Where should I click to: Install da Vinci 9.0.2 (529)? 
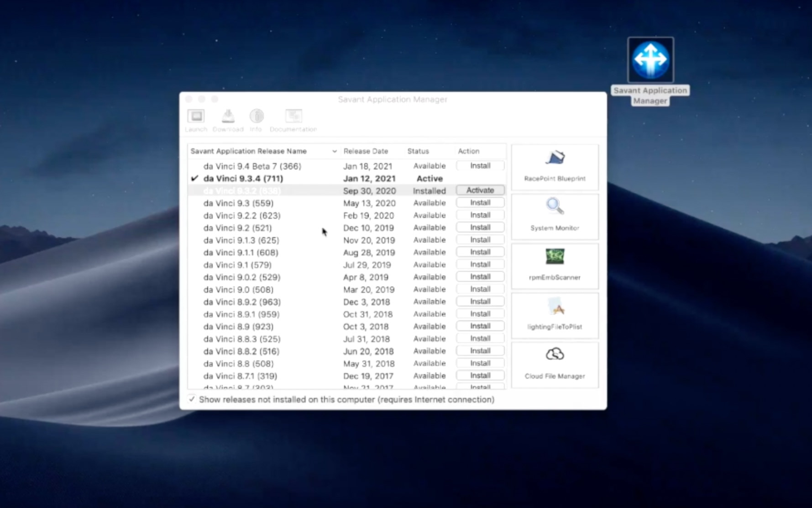click(480, 276)
